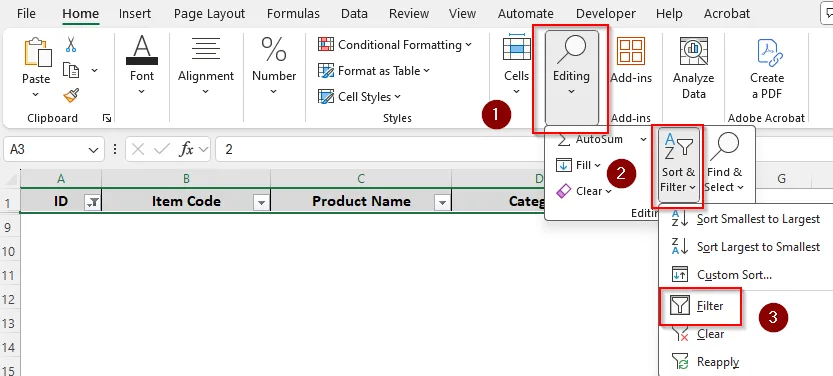The image size is (833, 376).
Task: Choose Sort Smallest to Largest
Action: pyautogui.click(x=746, y=219)
